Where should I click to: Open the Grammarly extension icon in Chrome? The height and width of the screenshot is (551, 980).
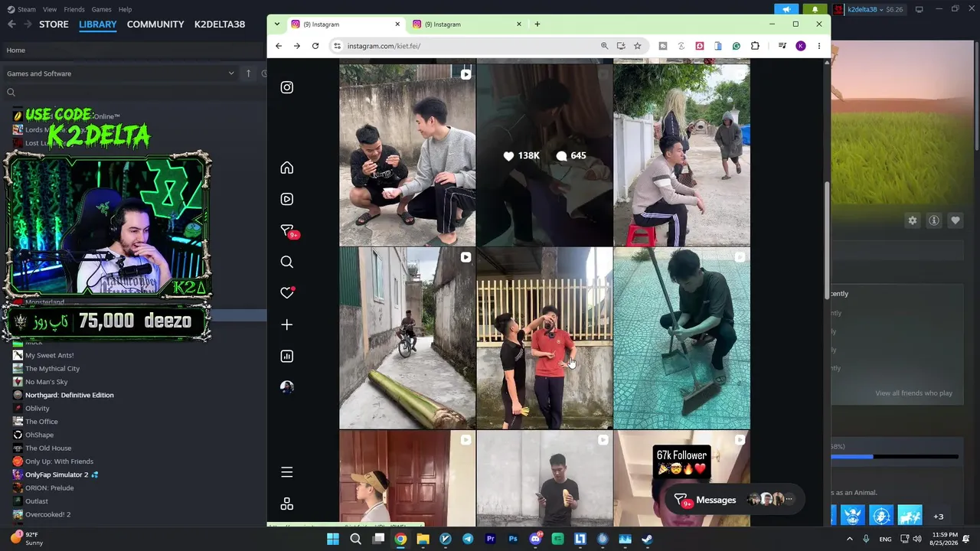(737, 46)
